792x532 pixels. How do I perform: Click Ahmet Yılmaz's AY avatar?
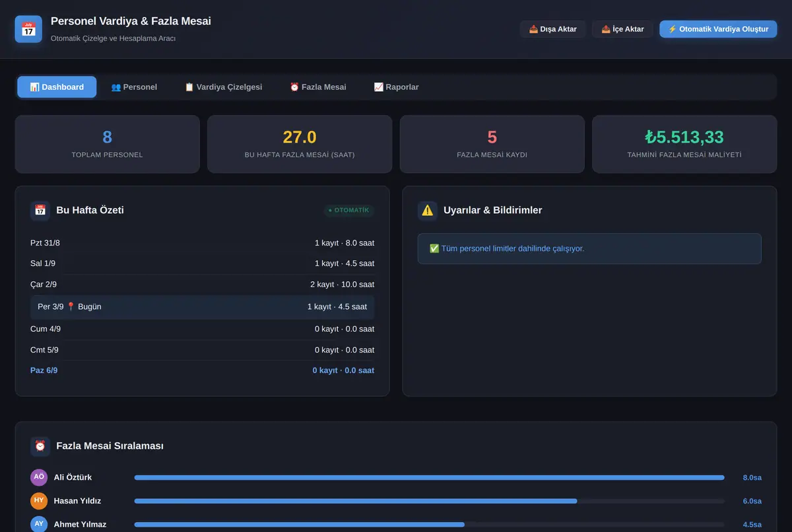point(39,524)
